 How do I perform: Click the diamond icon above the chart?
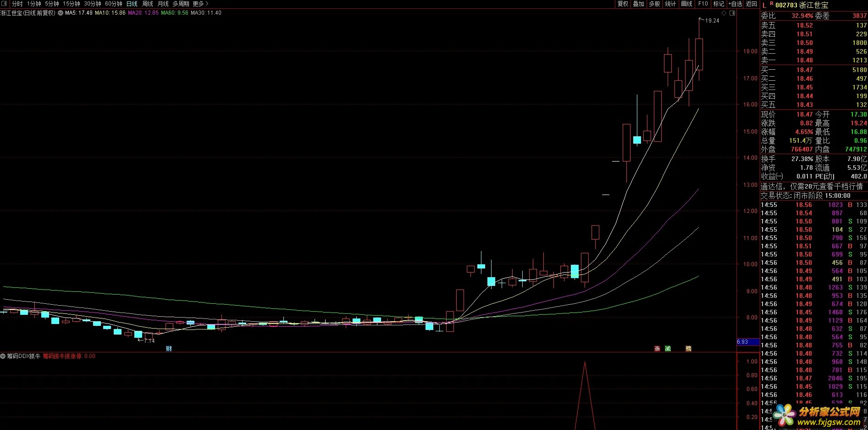click(724, 13)
